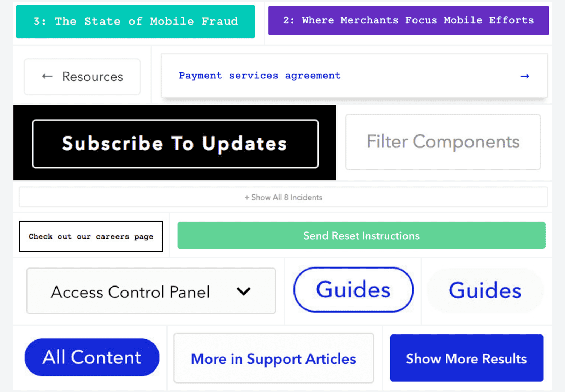
Task: Click the plus icon before Show All 8 Incidents
Action: click(247, 198)
